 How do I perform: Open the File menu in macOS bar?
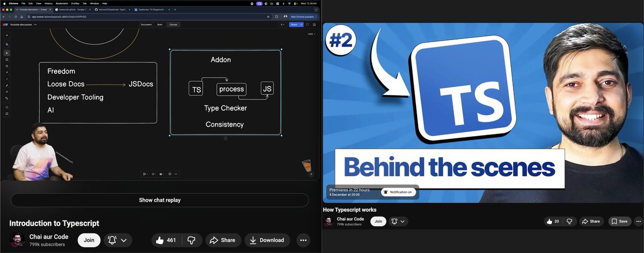coord(24,3)
